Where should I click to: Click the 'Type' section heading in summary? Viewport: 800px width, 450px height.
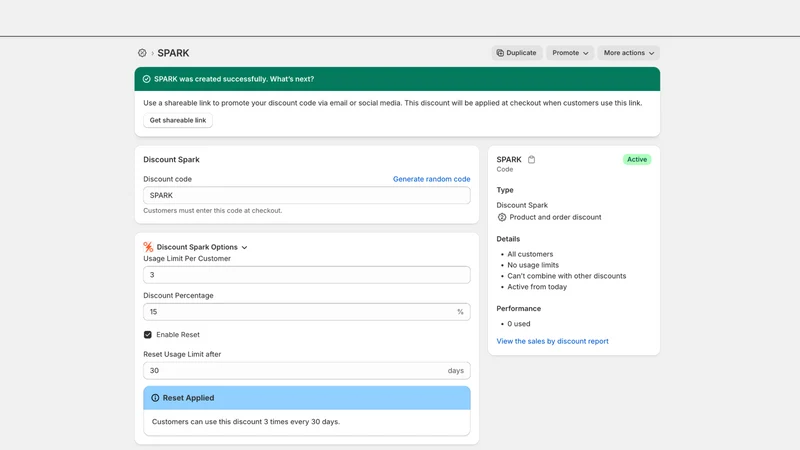point(505,190)
